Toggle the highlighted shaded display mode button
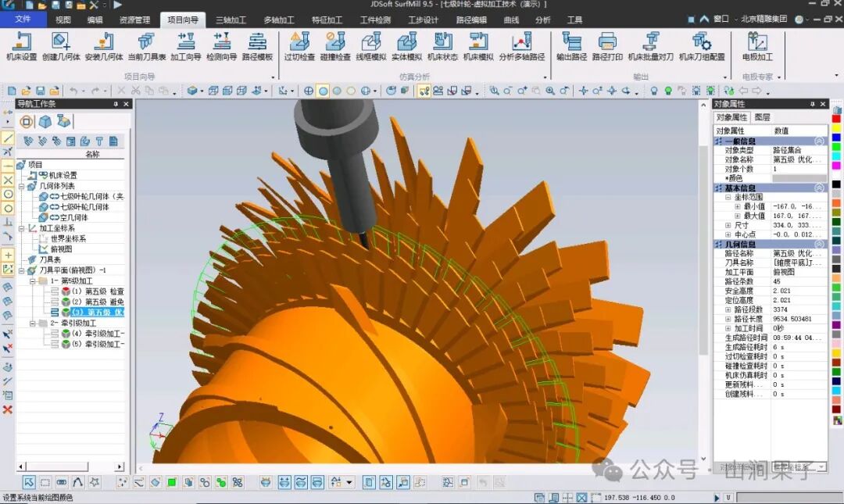The width and height of the screenshot is (844, 504). click(323, 91)
